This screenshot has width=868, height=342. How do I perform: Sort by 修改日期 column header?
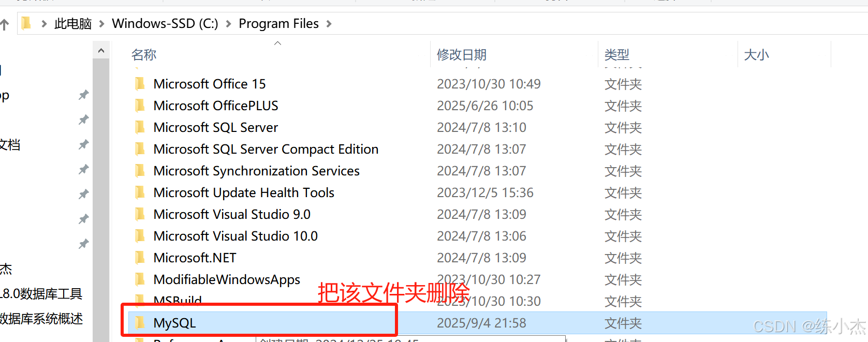click(x=462, y=55)
